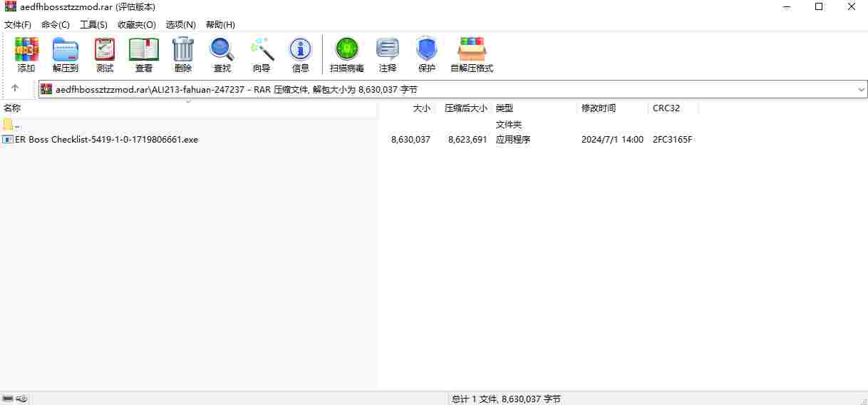Run the Test (测试) archive tool
The width and height of the screenshot is (868, 405).
pyautogui.click(x=105, y=55)
